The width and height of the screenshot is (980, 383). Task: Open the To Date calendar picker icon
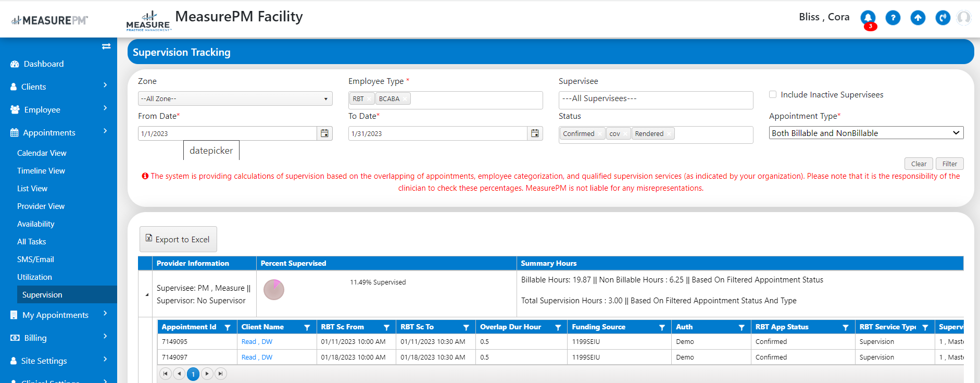point(535,133)
